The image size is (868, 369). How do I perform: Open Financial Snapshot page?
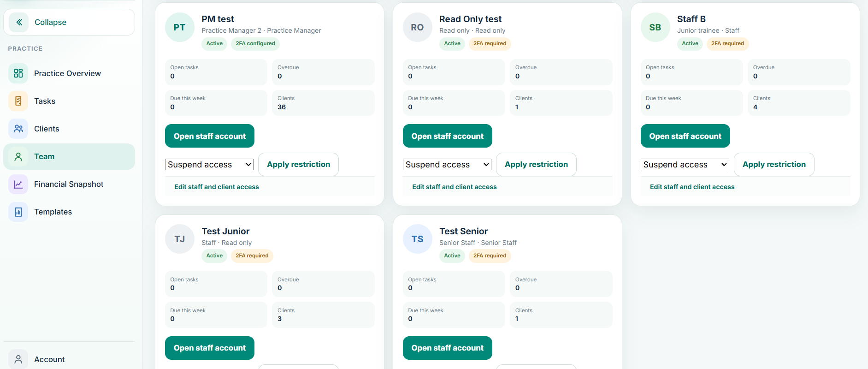69,184
